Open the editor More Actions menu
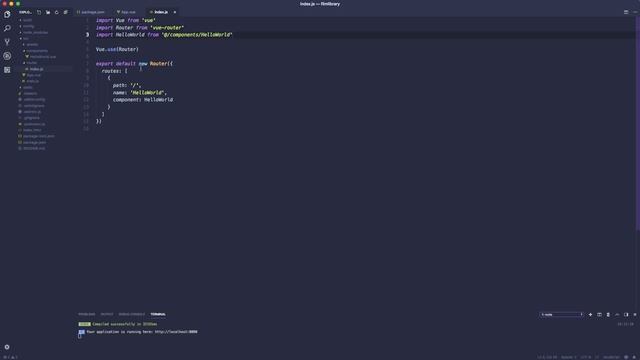 coord(635,12)
